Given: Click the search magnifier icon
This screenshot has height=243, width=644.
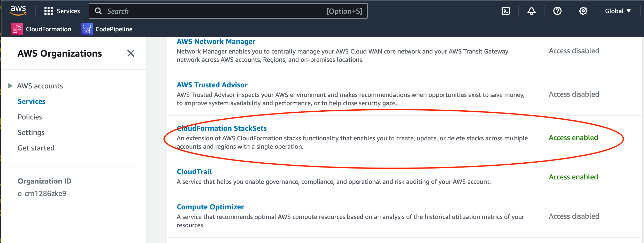Looking at the screenshot, I should [x=98, y=11].
